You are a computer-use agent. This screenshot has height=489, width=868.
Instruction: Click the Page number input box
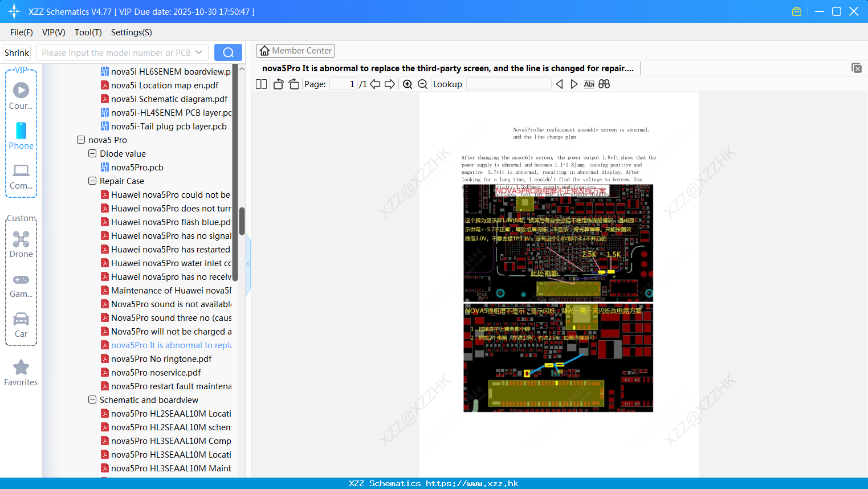343,84
